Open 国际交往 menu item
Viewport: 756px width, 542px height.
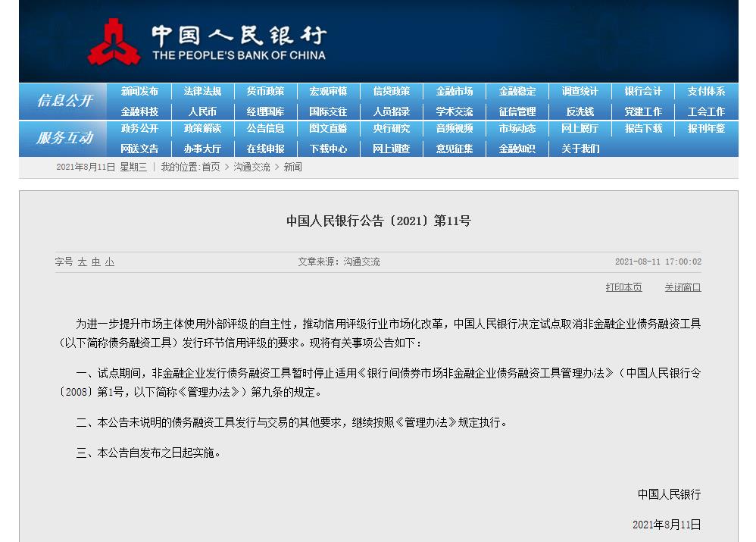328,111
